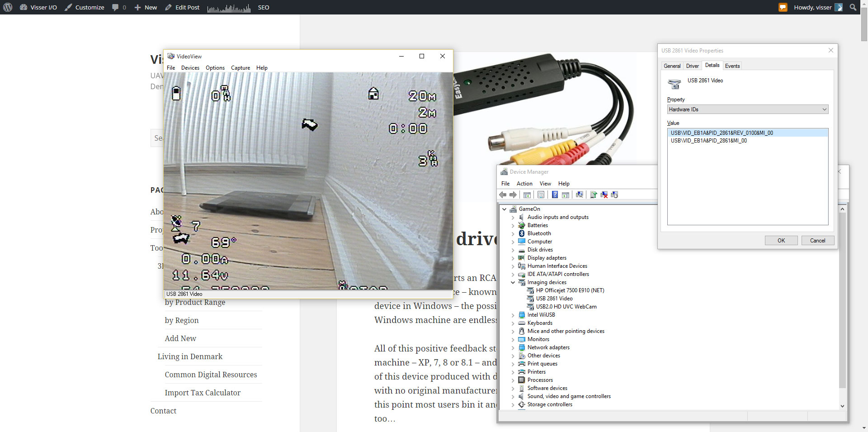This screenshot has width=868, height=432.
Task: Expand Sound, video and game controllers
Action: [x=513, y=396]
